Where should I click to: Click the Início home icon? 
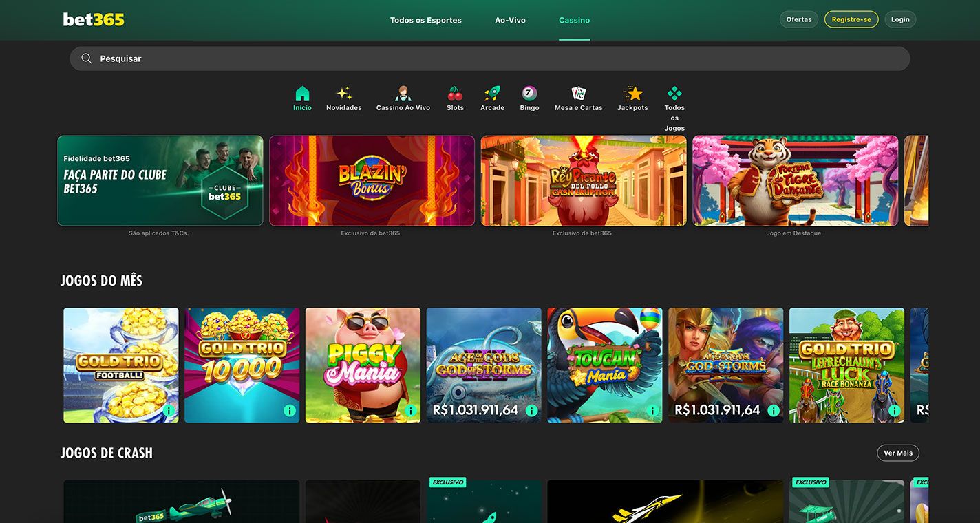(x=302, y=94)
